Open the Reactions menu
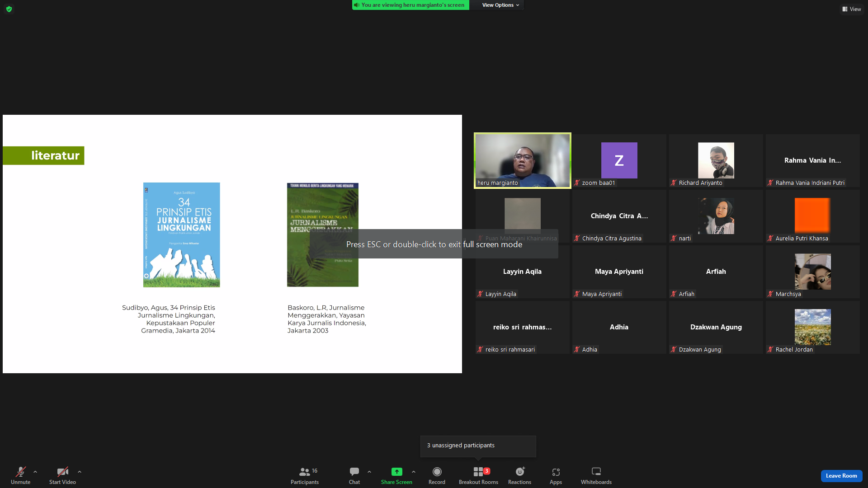Image resolution: width=868 pixels, height=488 pixels. click(x=520, y=476)
